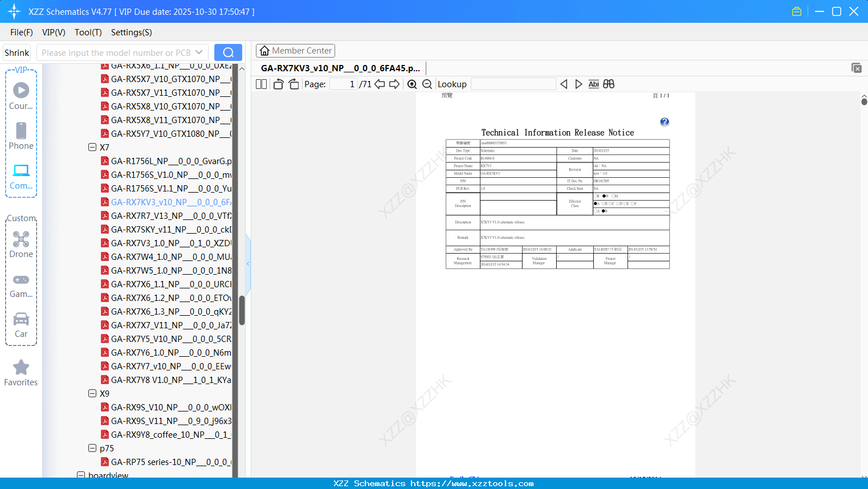Screen dimensions: 868x489
Task: Collapse the left panel splitter handle
Action: click(248, 263)
